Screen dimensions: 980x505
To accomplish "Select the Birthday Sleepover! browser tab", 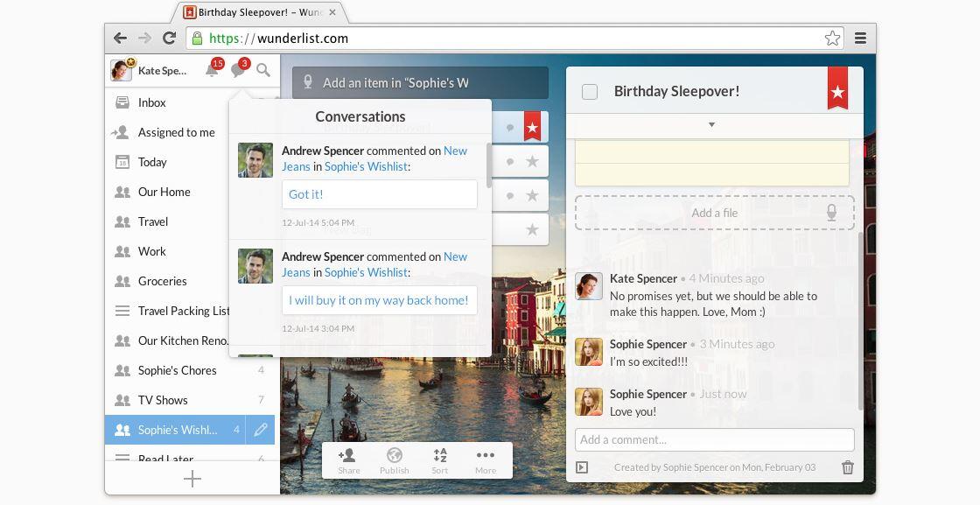I will pos(260,12).
